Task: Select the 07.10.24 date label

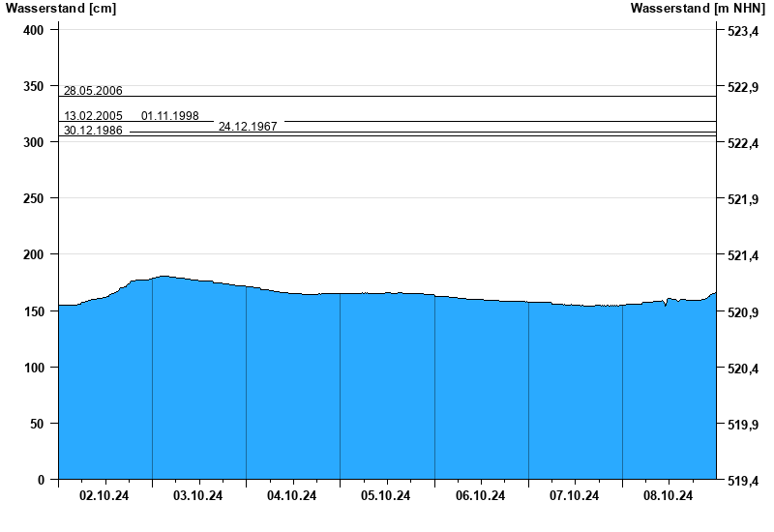Action: coord(575,496)
